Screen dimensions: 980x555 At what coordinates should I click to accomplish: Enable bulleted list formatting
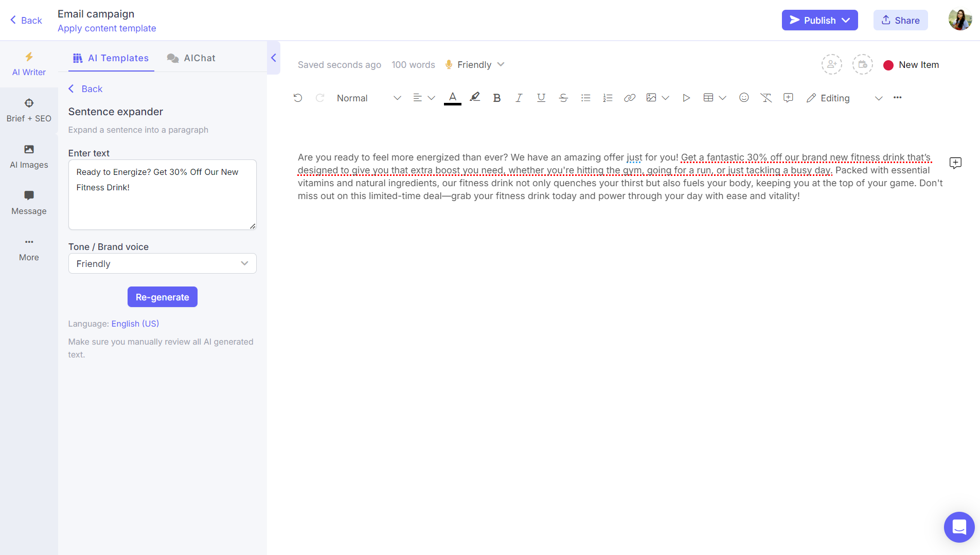[585, 97]
